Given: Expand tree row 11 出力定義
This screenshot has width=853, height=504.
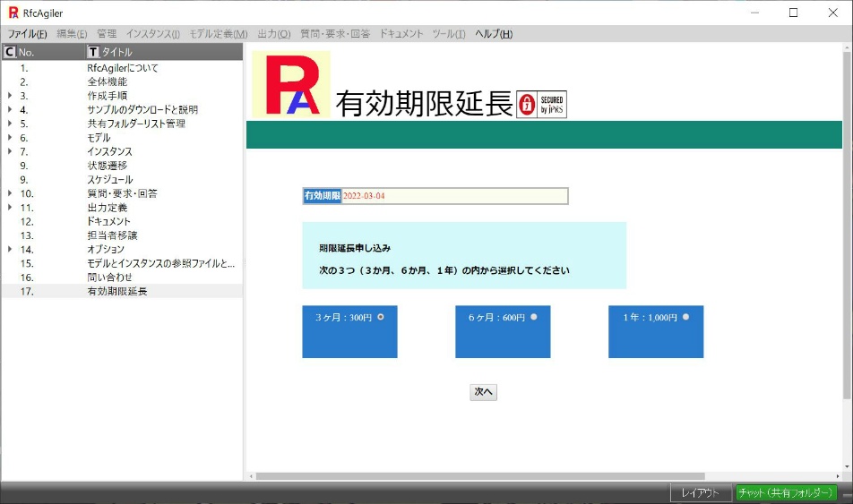Looking at the screenshot, I should pyautogui.click(x=10, y=207).
